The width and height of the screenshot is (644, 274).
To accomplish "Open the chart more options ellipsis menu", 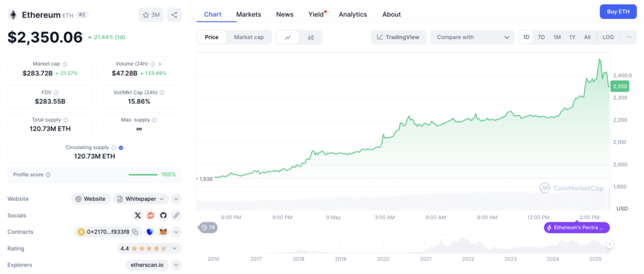I will tap(629, 37).
